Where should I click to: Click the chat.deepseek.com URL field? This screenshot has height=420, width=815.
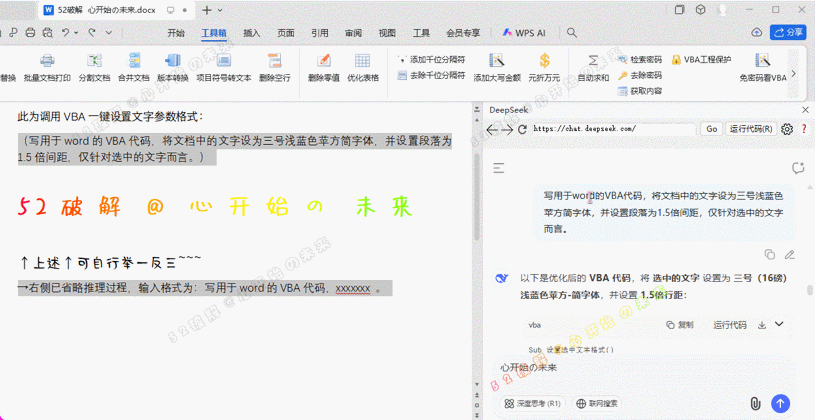point(614,129)
